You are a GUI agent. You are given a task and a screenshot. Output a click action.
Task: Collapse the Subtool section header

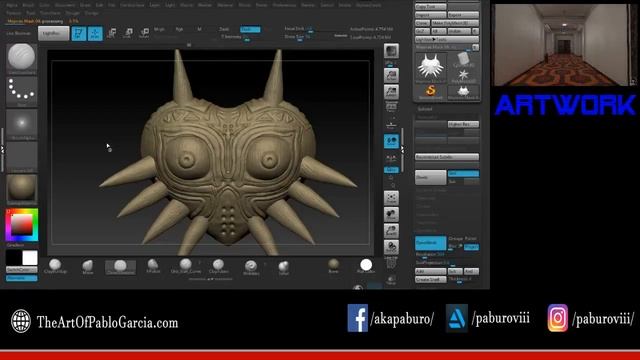click(x=425, y=109)
